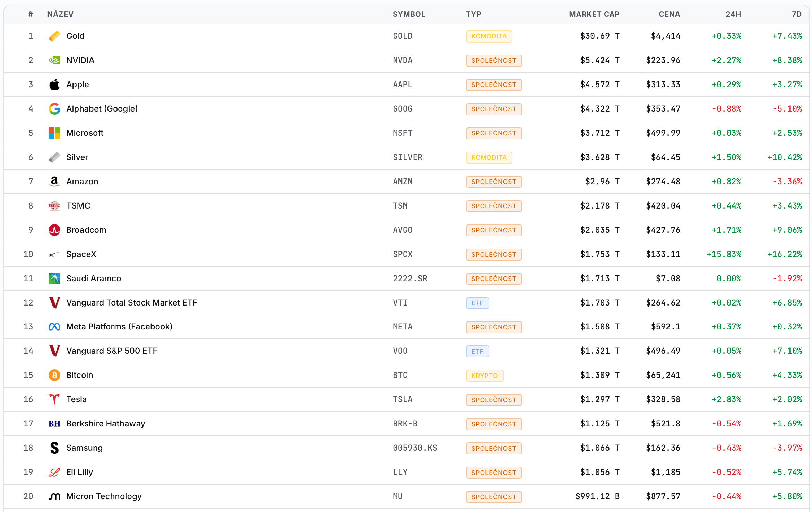812x512 pixels.
Task: Click the Eli Lilly logo icon
Action: pos(54,472)
